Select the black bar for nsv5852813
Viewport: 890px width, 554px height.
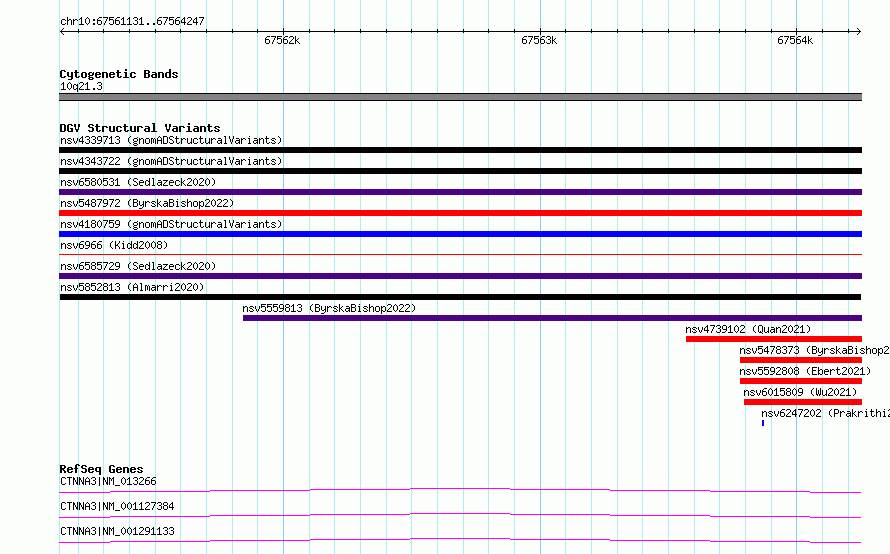click(x=460, y=297)
